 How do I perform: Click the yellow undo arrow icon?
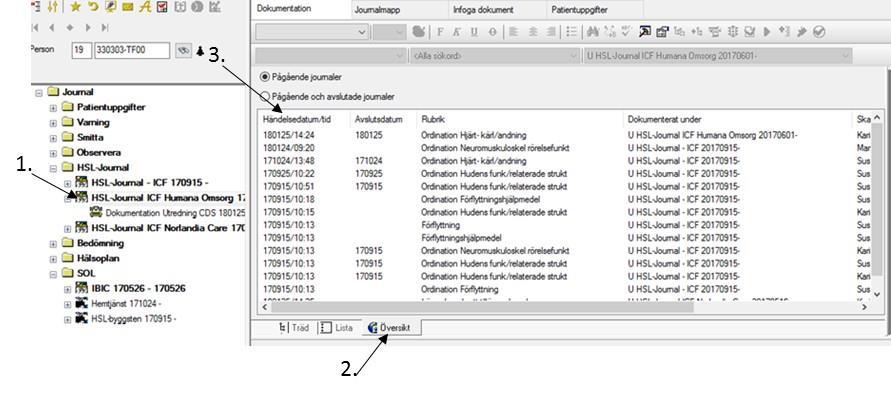(x=93, y=7)
